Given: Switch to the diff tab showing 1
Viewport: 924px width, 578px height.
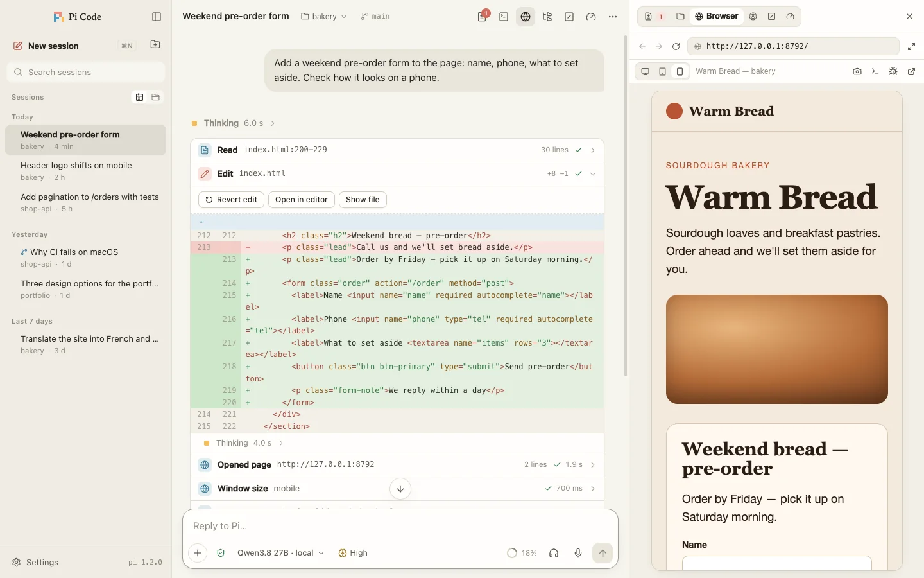Looking at the screenshot, I should (654, 17).
